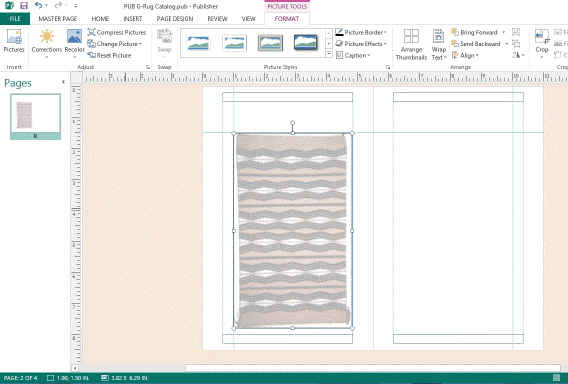Click the view icon at status bar right
Image resolution: width=568 pixels, height=384 pixels.
click(556, 378)
